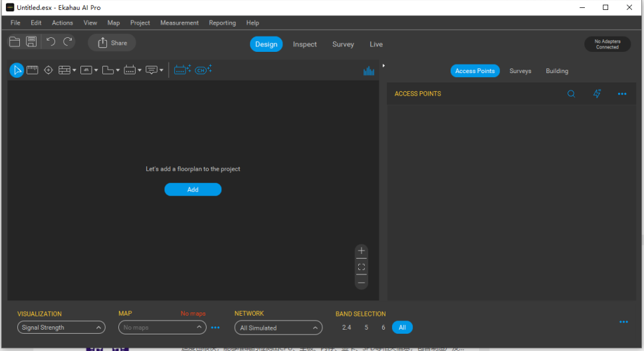Zoom in with the plus control

click(x=361, y=251)
